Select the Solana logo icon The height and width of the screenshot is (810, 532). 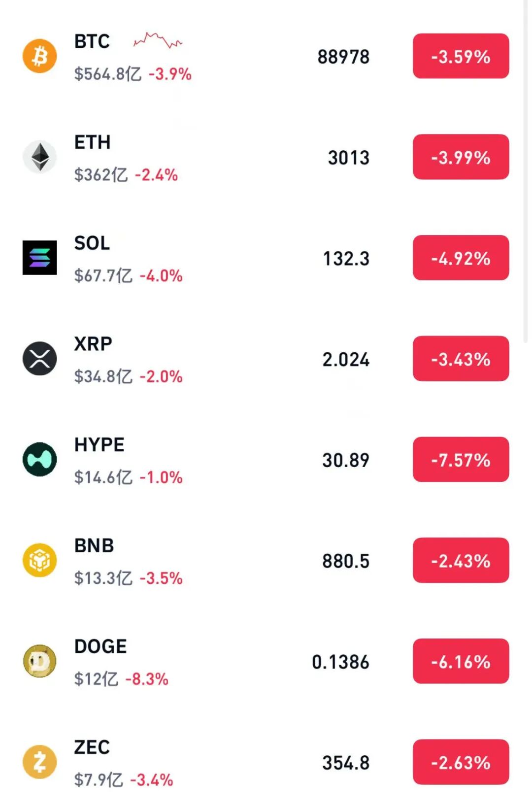40,258
